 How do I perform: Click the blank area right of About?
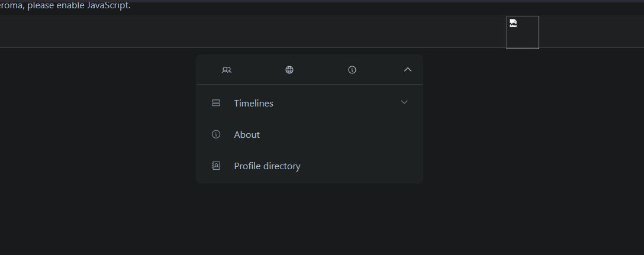point(342,135)
